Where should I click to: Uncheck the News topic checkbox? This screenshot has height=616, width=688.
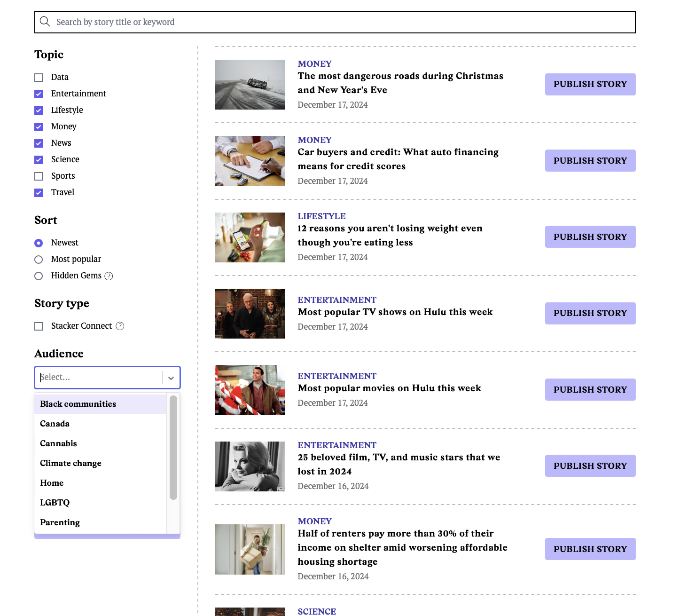[39, 143]
